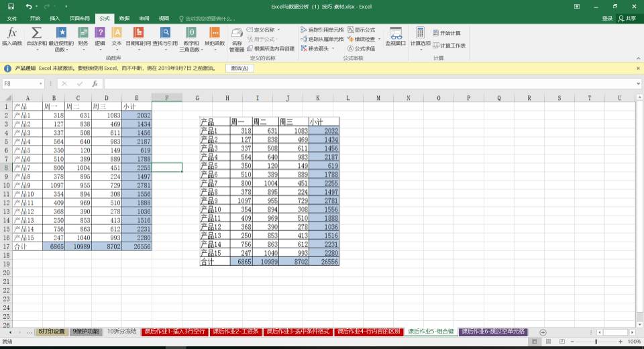This screenshot has width=644, height=349.
Task: Switch to the Home (开始) tab
Action: 35,19
